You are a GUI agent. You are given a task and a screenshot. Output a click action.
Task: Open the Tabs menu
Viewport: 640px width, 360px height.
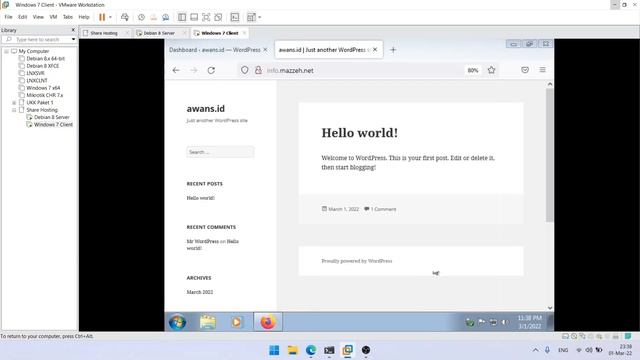coord(68,17)
